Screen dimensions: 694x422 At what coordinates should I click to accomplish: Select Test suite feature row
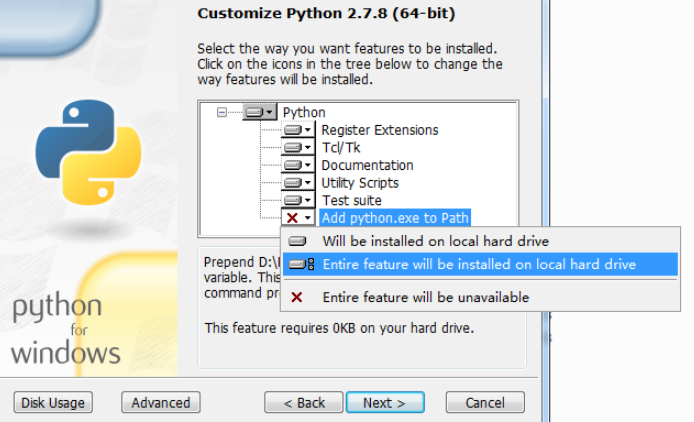(x=351, y=200)
